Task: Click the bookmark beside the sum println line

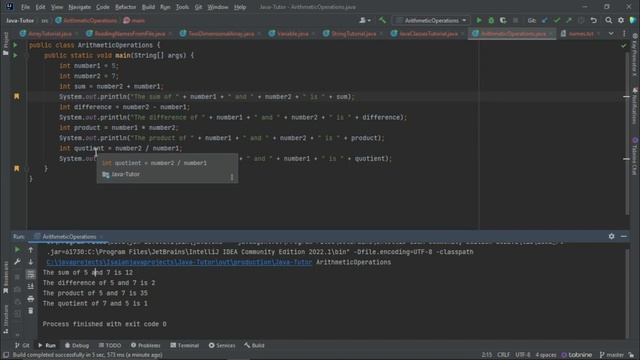Action: coord(16,96)
